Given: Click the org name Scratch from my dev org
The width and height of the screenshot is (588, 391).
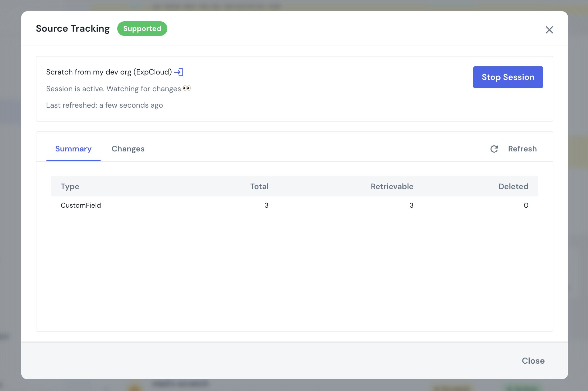Looking at the screenshot, I should pyautogui.click(x=109, y=72).
